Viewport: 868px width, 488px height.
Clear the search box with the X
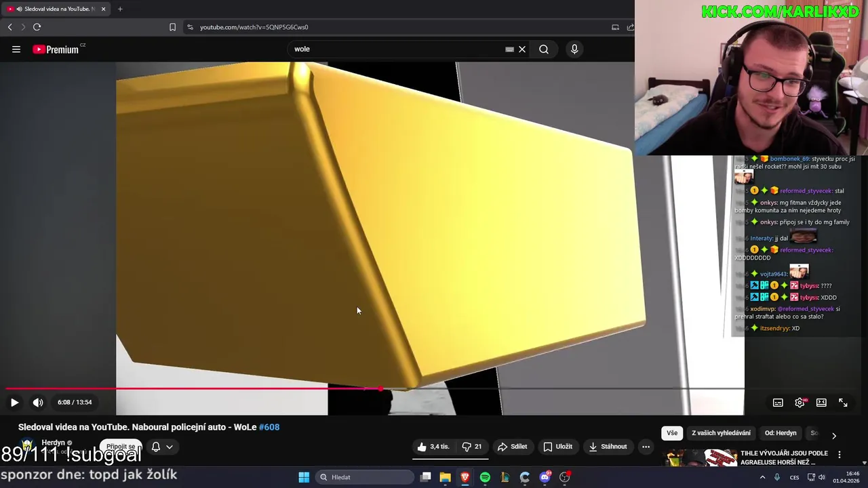tap(522, 49)
